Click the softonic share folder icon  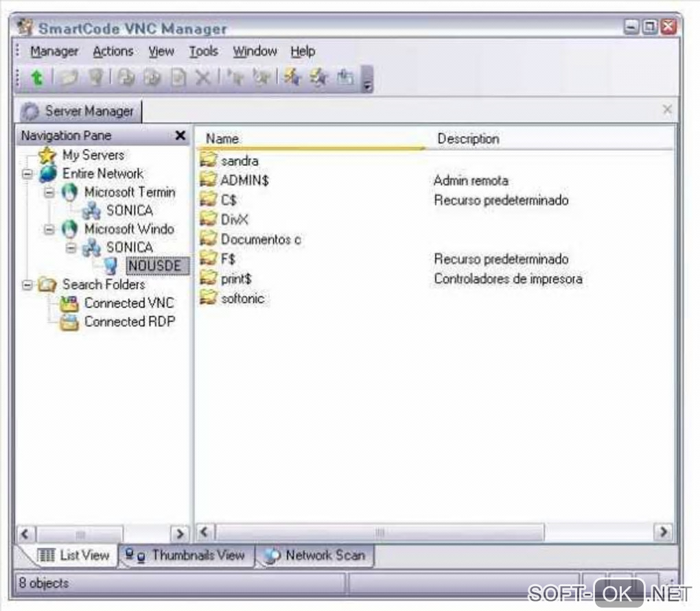click(x=208, y=297)
